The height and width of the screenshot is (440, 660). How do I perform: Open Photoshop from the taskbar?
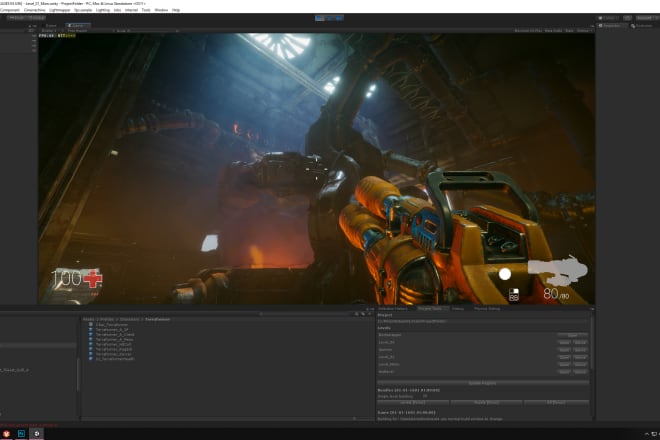click(21, 434)
